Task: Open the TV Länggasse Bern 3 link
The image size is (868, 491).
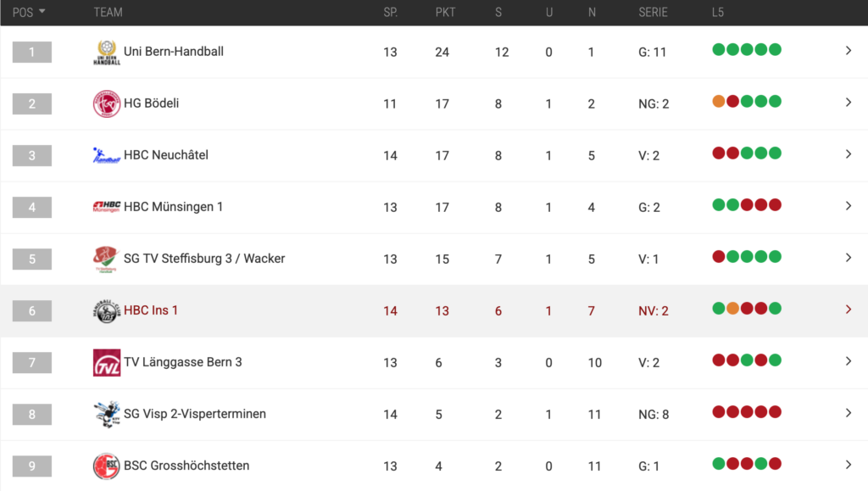Action: [x=183, y=362]
